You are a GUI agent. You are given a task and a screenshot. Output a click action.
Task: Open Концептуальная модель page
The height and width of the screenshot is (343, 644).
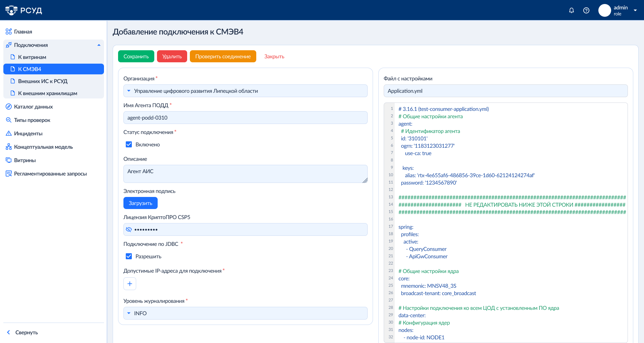43,147
